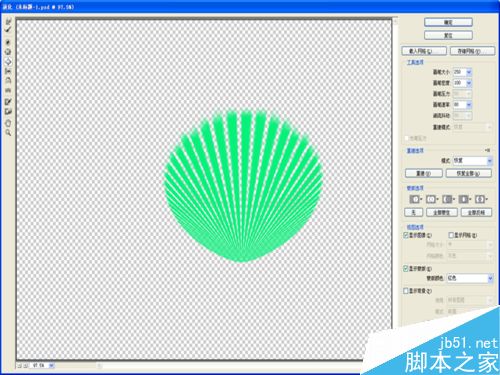
Task: Enable the Show Mesh (显示网格) checkbox
Action: [451, 235]
